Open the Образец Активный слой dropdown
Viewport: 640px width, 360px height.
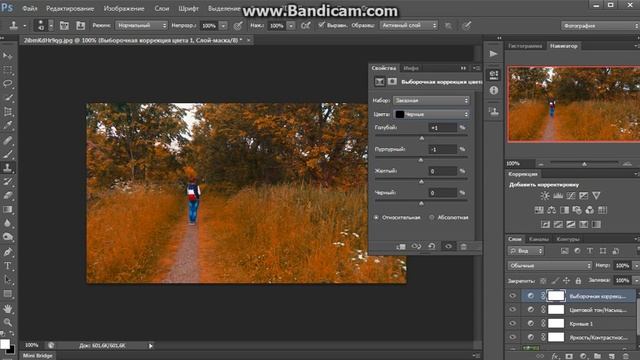click(x=409, y=25)
